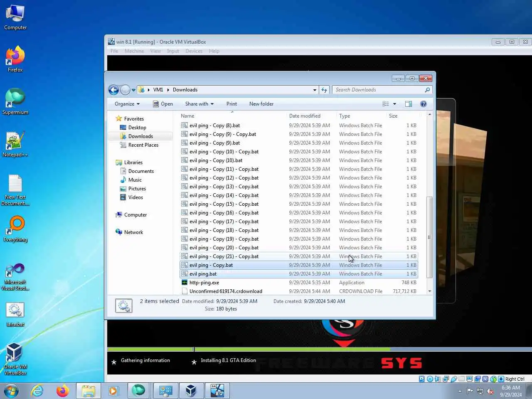Click muted volume tray icon
This screenshot has height=399, width=532.
click(x=490, y=391)
